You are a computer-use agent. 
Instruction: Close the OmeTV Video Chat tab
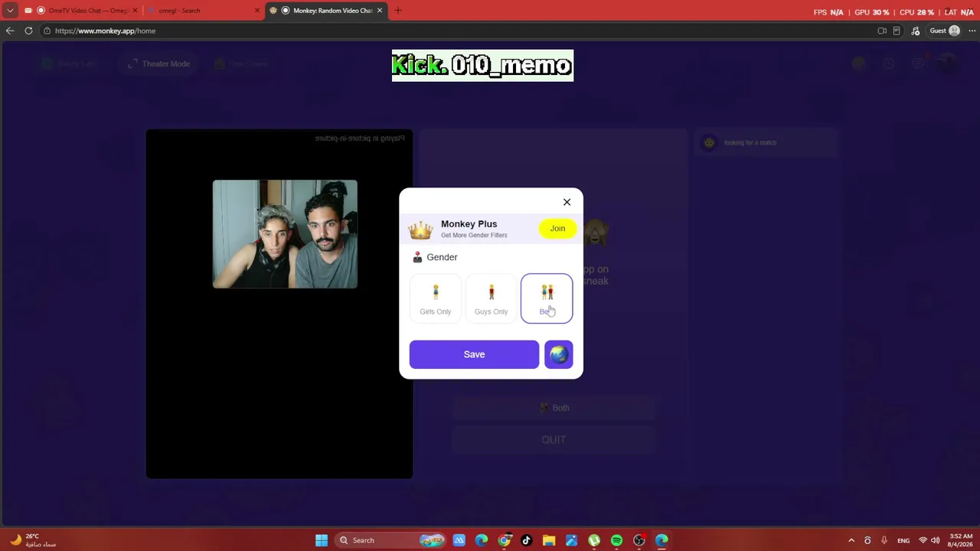coord(135,11)
